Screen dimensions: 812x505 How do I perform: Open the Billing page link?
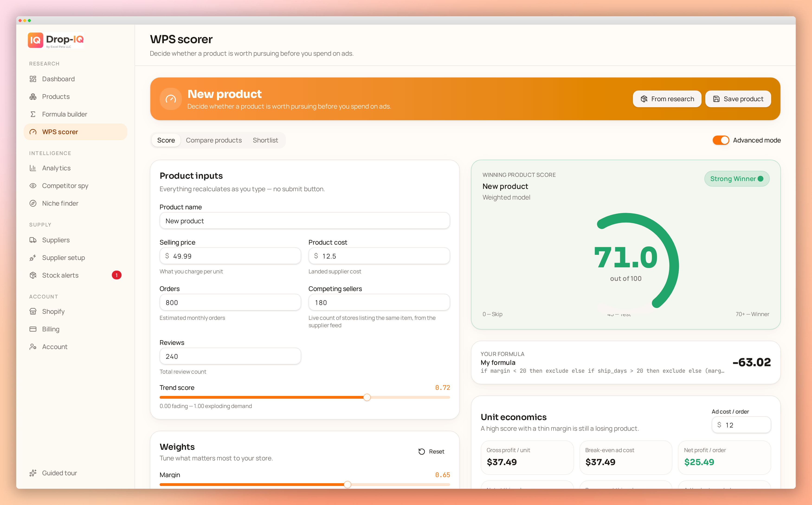tap(75, 329)
